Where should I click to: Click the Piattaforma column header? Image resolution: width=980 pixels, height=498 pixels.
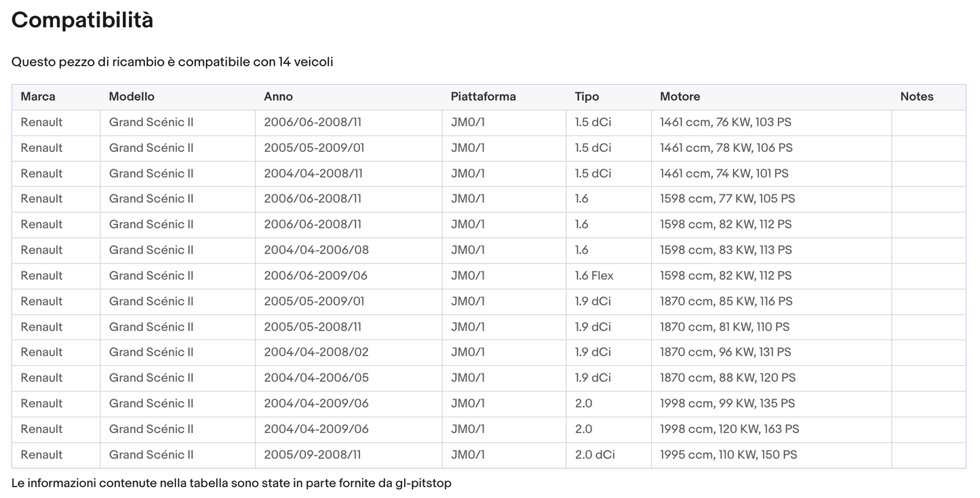483,97
